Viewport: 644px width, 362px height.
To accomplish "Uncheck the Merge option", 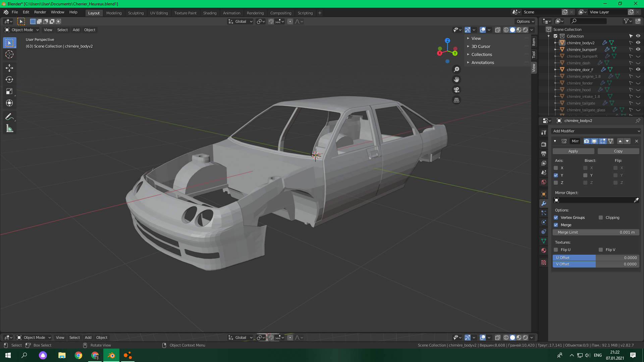I will tap(556, 225).
